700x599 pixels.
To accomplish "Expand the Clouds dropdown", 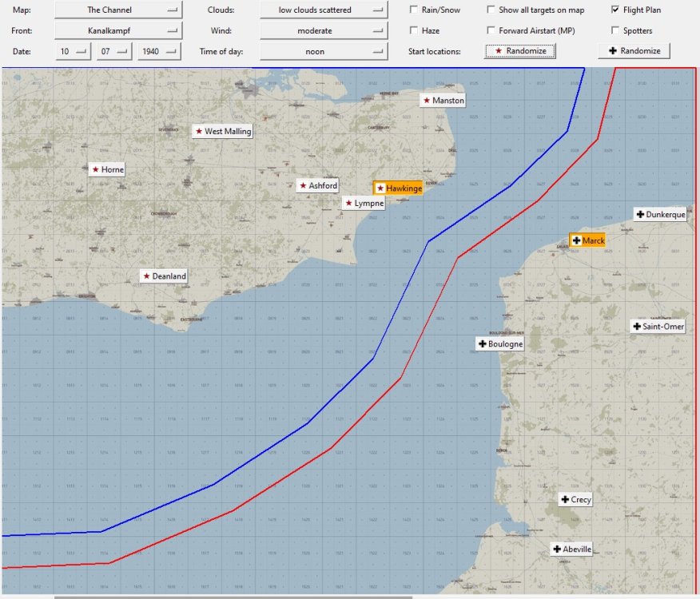I will pos(324,10).
